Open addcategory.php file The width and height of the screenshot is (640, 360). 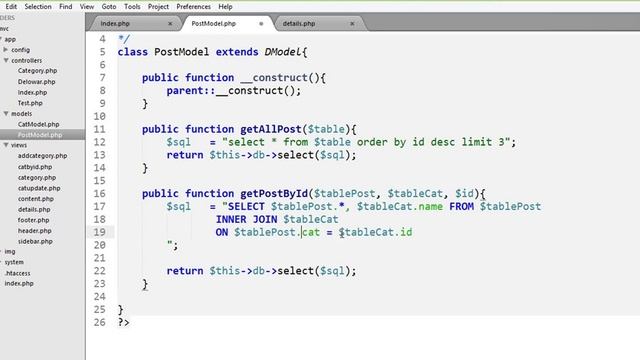pos(42,156)
